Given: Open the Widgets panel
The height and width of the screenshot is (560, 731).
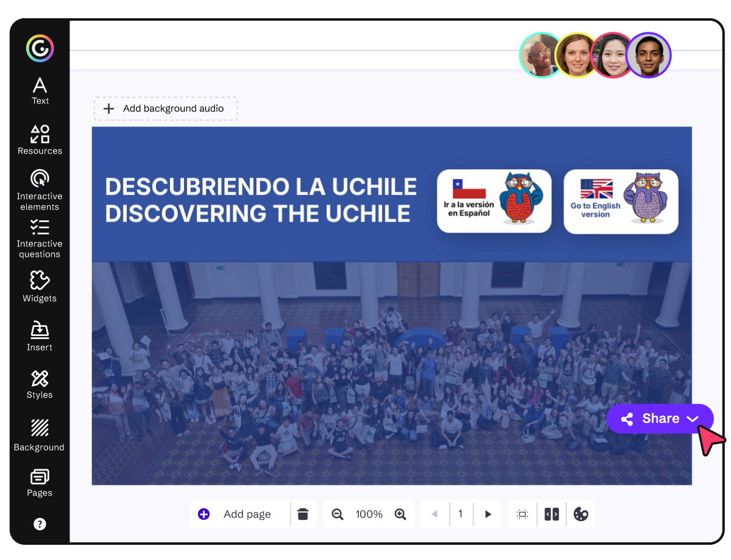Looking at the screenshot, I should tap(40, 286).
